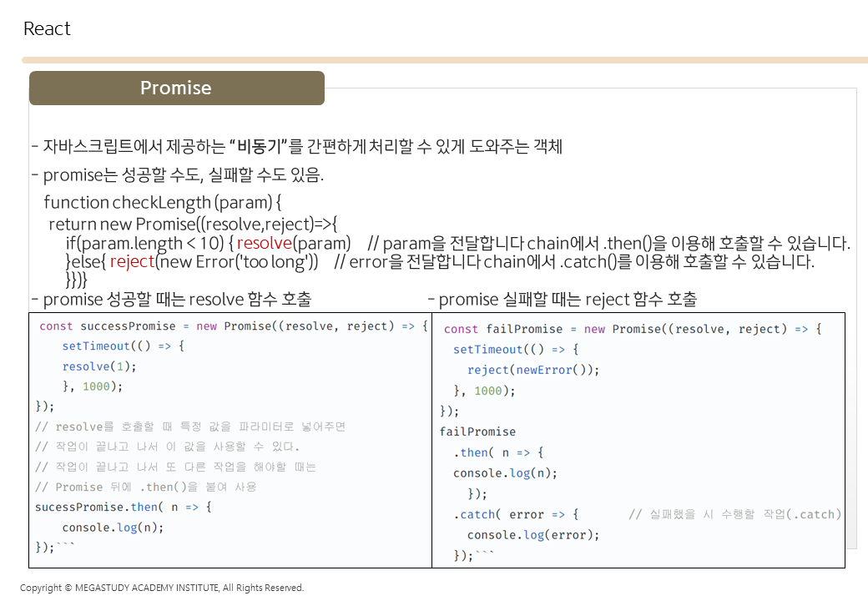Click ".catch( error => {" code line
The width and height of the screenshot is (868, 601).
[516, 515]
